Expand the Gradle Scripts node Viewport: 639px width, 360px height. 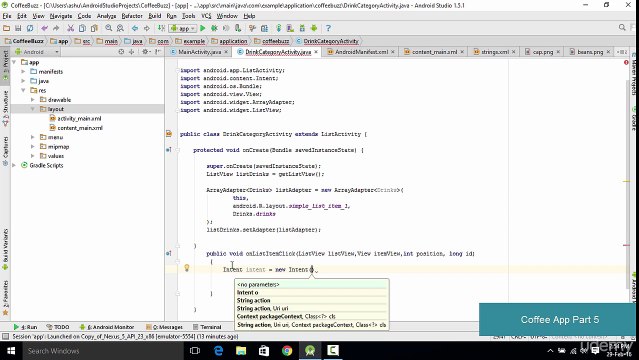(x=14, y=165)
